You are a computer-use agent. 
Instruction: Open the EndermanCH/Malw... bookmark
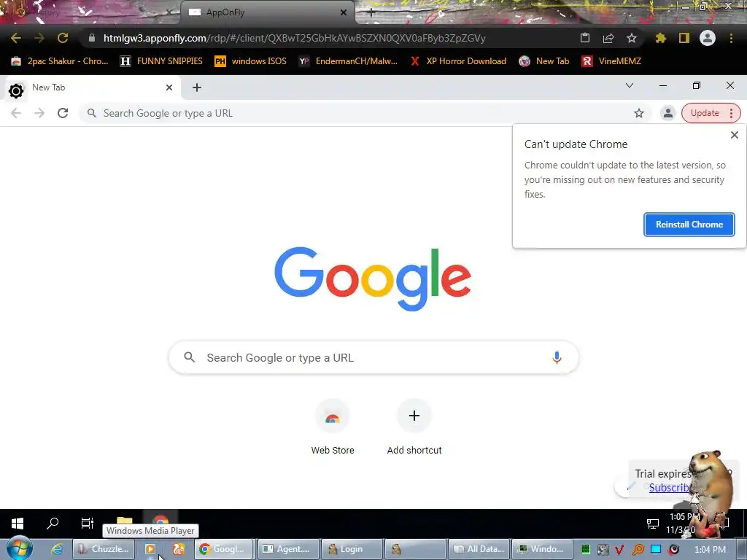(x=348, y=61)
